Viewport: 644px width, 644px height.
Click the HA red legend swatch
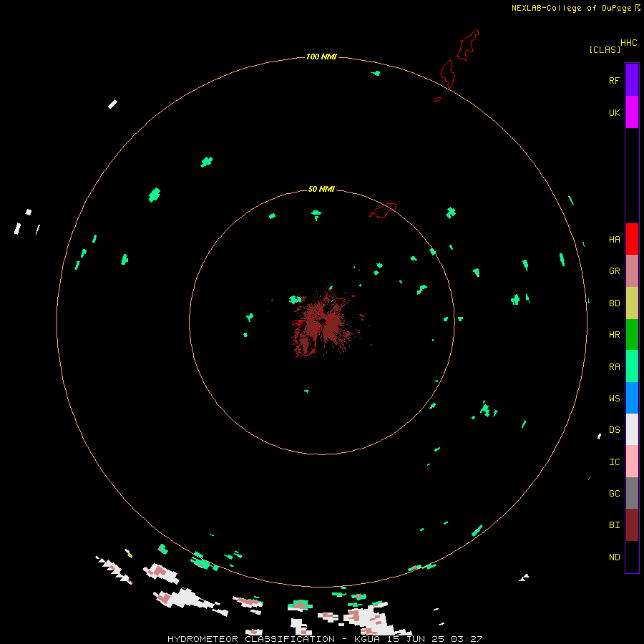[x=632, y=239]
